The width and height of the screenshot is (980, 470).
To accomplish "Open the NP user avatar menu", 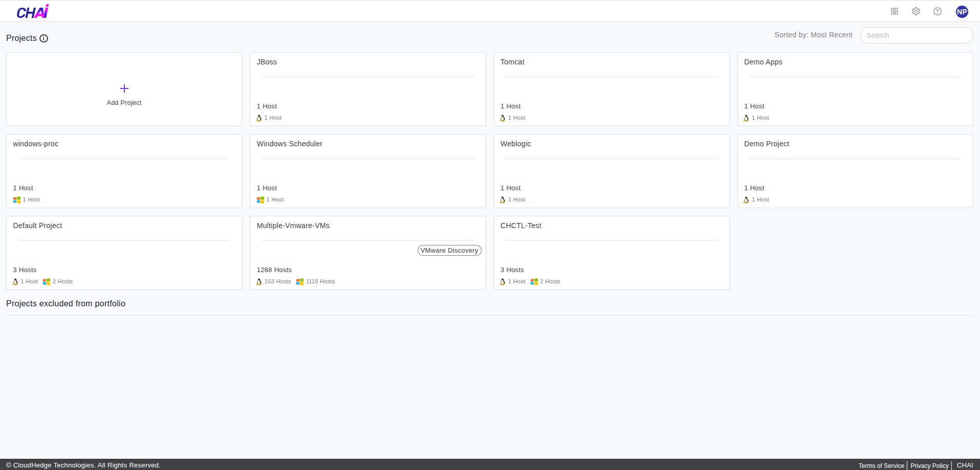I will [x=962, y=11].
